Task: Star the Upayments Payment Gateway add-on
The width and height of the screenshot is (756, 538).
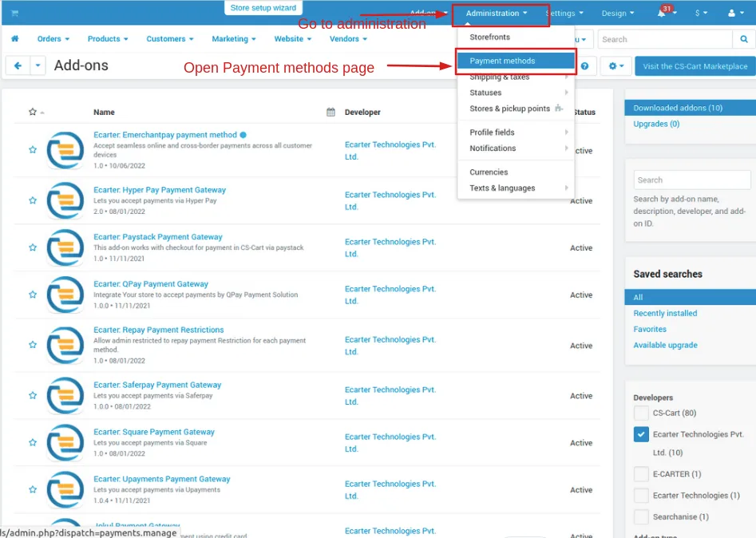Action: pyautogui.click(x=33, y=490)
